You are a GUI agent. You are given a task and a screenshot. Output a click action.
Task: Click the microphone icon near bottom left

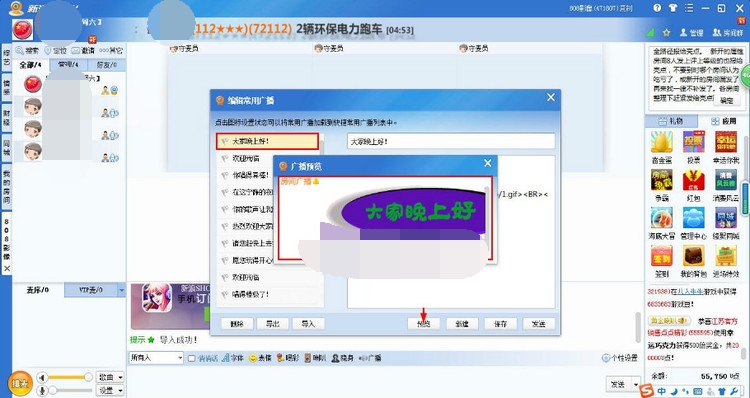pyautogui.click(x=42, y=390)
